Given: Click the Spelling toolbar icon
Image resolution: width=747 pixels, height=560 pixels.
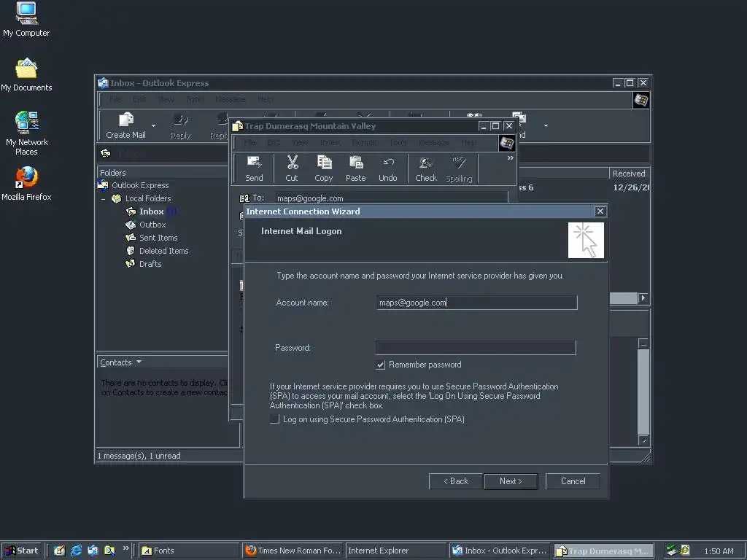Looking at the screenshot, I should [459, 168].
